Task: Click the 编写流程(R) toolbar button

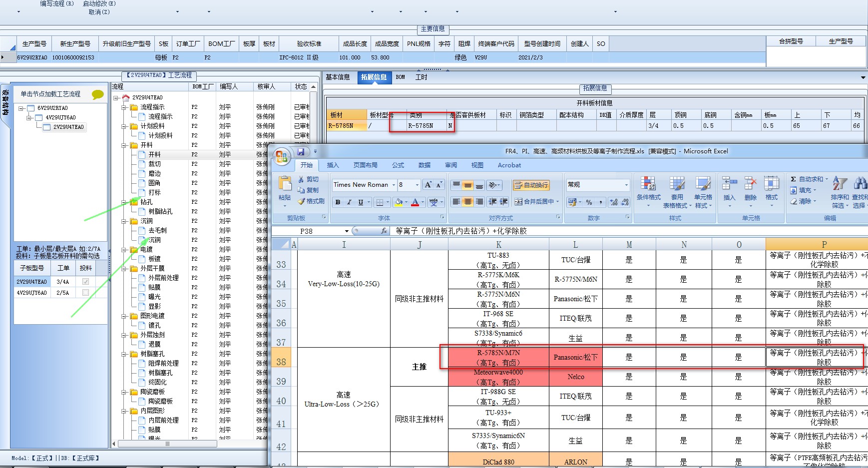Action: [57, 3]
